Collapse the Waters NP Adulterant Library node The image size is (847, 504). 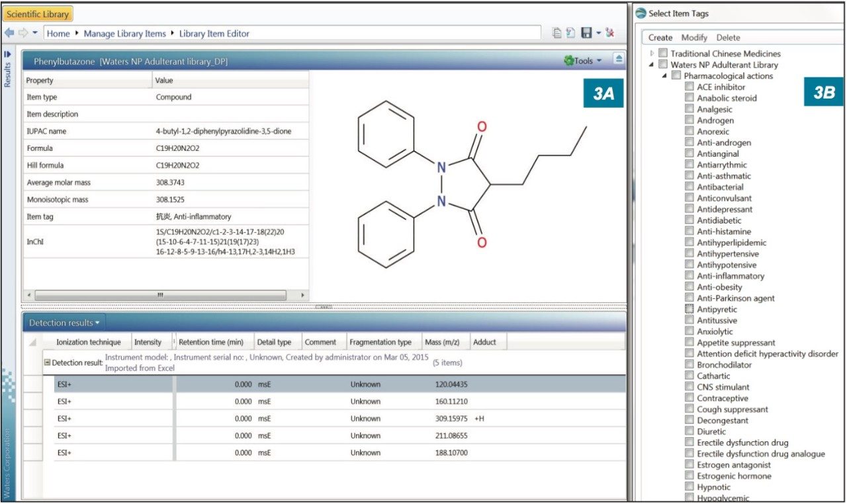point(652,64)
